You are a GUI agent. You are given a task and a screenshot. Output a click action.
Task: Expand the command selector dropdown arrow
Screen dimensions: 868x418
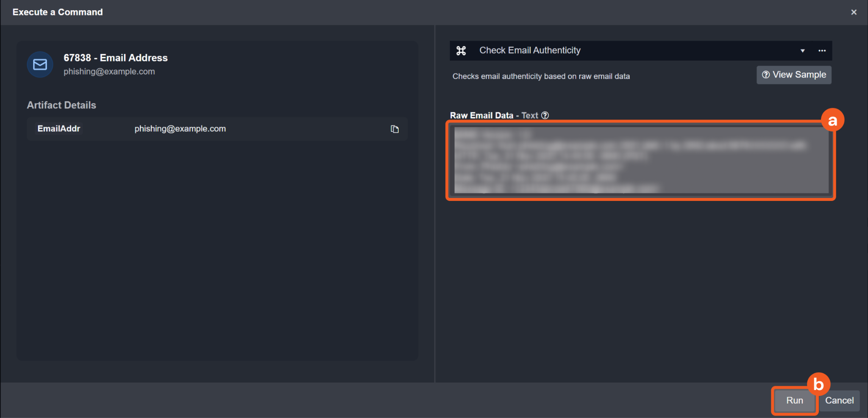tap(802, 51)
